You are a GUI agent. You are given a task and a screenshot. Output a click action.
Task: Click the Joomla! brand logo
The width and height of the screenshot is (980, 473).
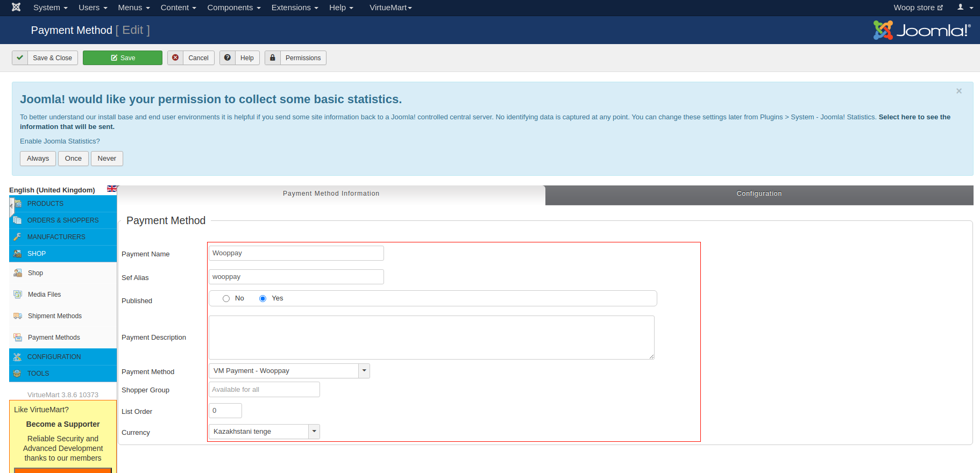[x=922, y=30]
